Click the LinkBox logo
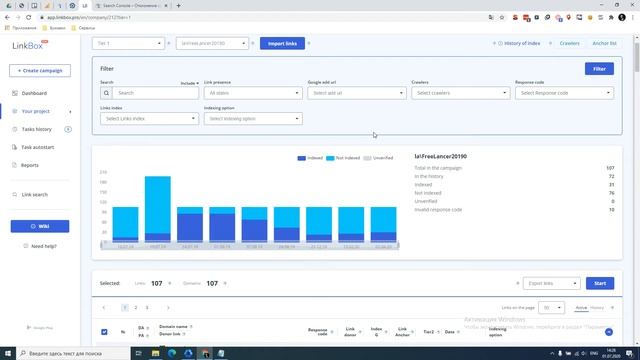Viewport: 640px width, 360px height. [x=29, y=45]
